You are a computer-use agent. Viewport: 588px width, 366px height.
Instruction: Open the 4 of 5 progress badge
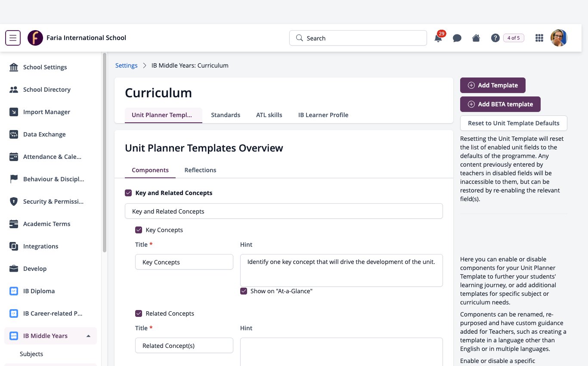(x=514, y=38)
